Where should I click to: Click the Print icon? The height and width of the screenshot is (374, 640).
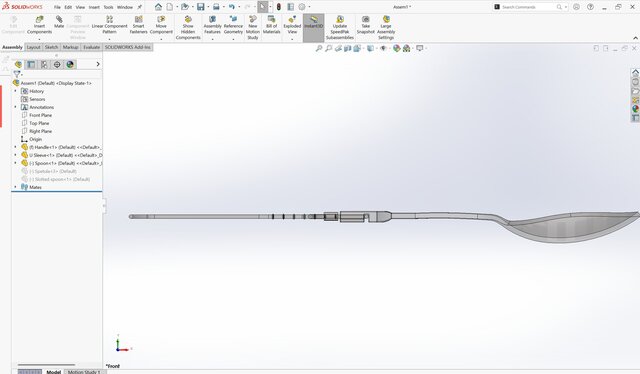(x=216, y=7)
